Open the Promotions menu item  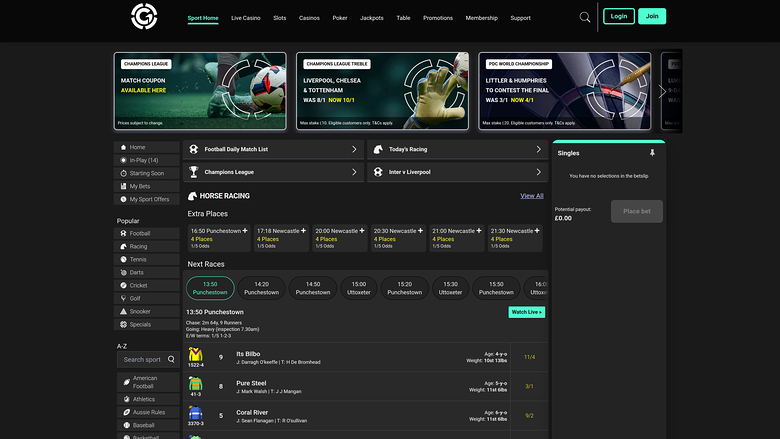pos(437,18)
